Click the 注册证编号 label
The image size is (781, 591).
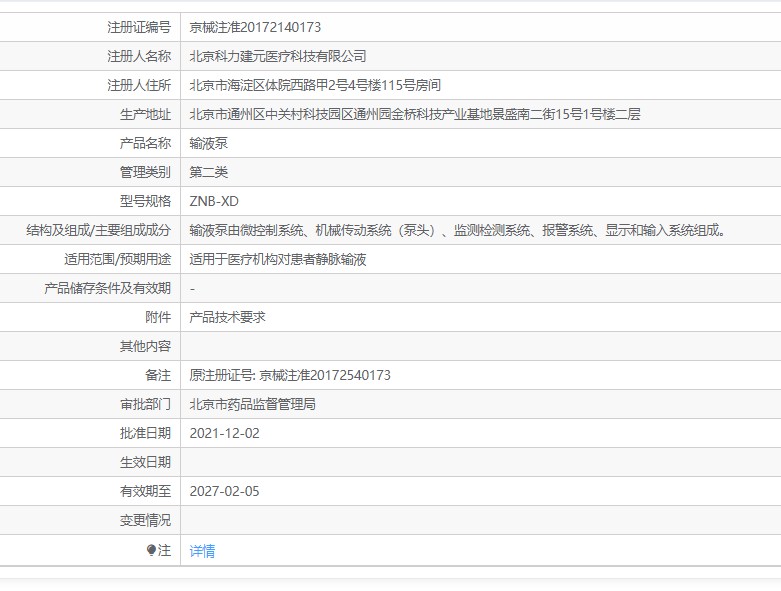point(139,27)
